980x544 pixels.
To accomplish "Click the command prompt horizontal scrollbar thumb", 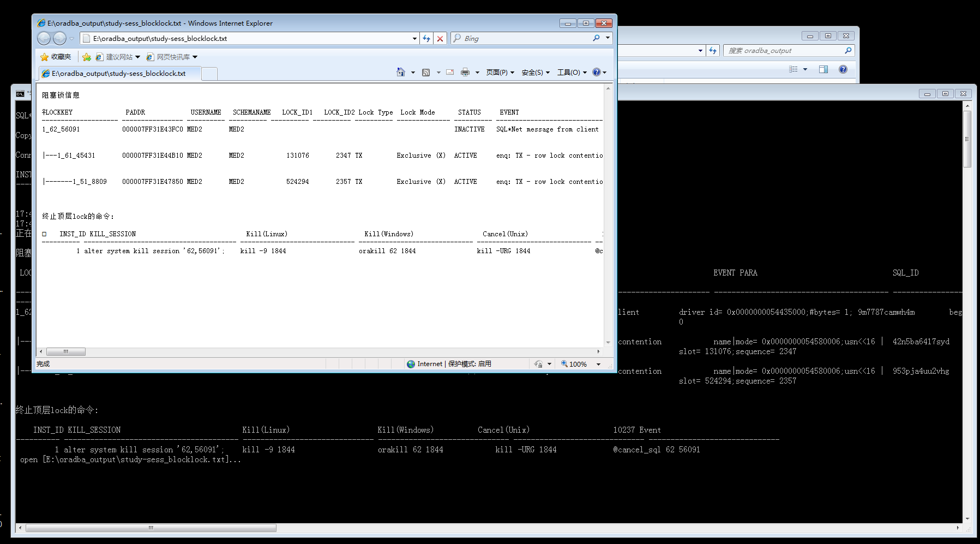I will (151, 528).
